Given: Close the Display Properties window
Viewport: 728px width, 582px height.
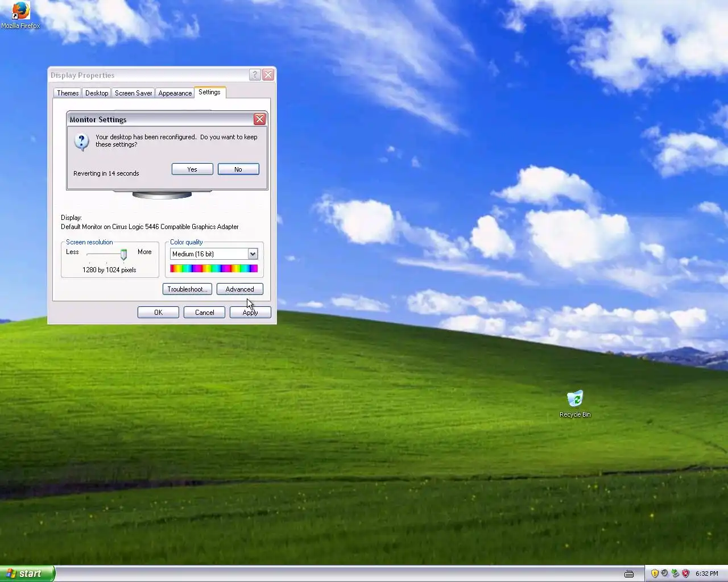Looking at the screenshot, I should (x=268, y=74).
